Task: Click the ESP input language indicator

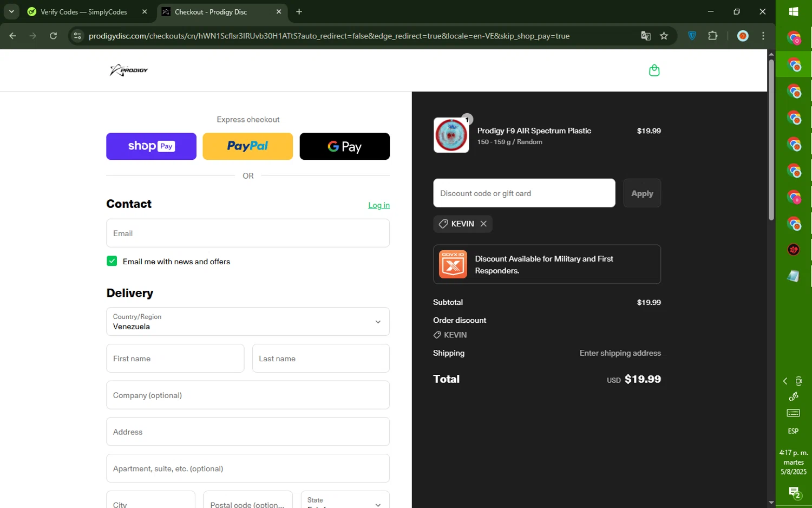Action: (793, 431)
